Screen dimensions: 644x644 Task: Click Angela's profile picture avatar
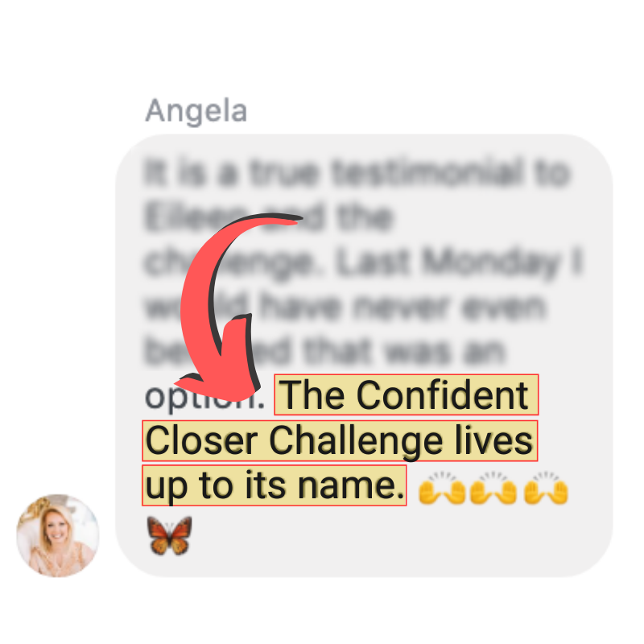[57, 535]
